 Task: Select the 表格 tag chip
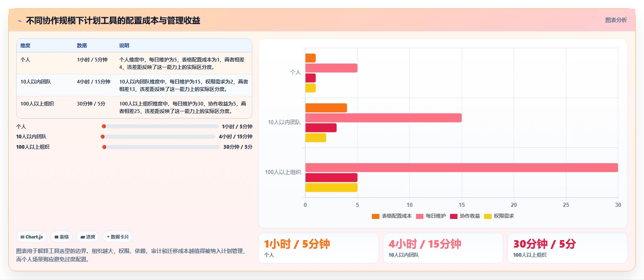[61, 237]
